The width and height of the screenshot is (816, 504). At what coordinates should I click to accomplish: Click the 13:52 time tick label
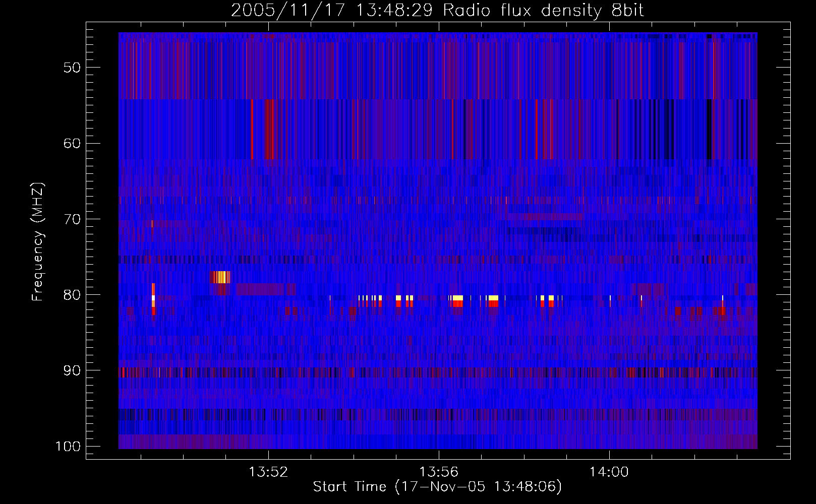point(268,472)
